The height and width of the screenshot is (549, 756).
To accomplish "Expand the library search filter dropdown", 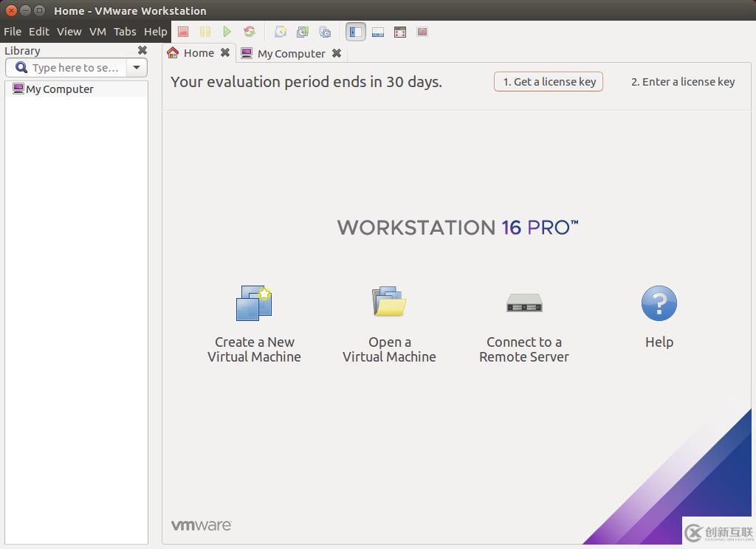I will (x=137, y=67).
